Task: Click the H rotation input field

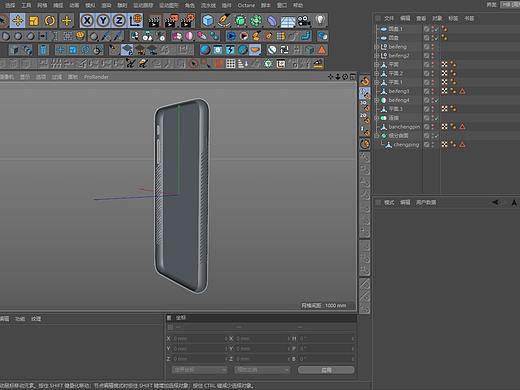Action: (x=326, y=339)
